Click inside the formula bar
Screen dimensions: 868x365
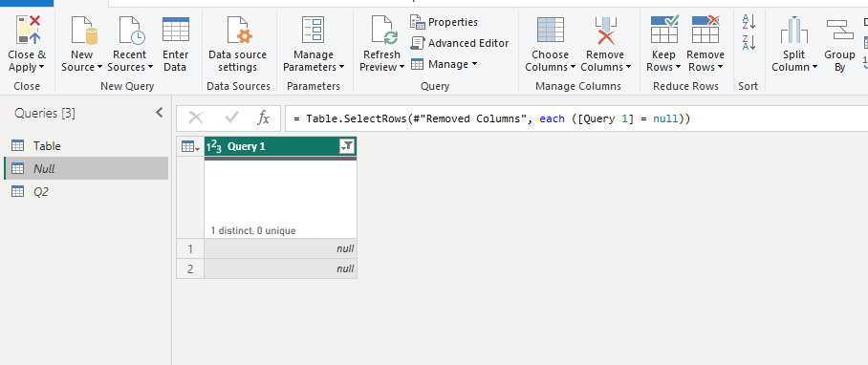576,118
